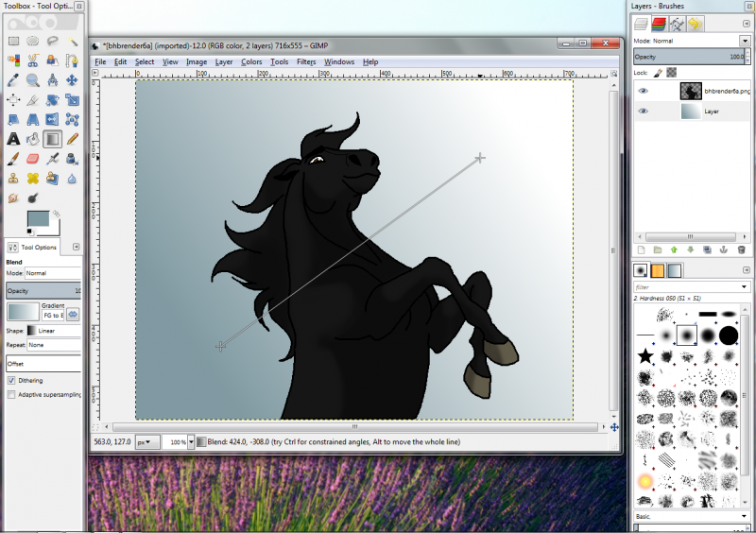Delete the layer with trash button

pyautogui.click(x=742, y=249)
